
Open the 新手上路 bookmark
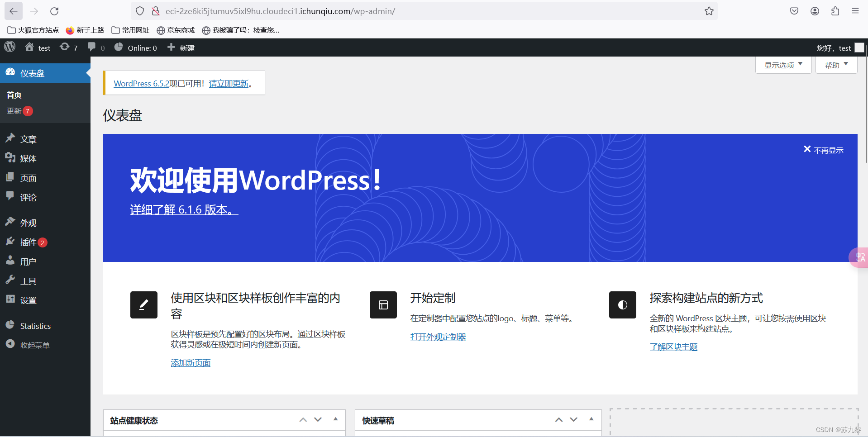pos(85,30)
